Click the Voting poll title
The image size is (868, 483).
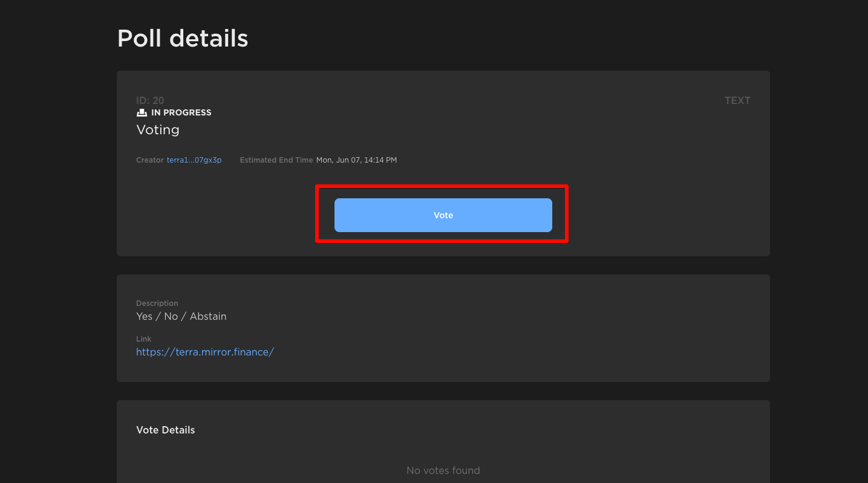pos(158,130)
